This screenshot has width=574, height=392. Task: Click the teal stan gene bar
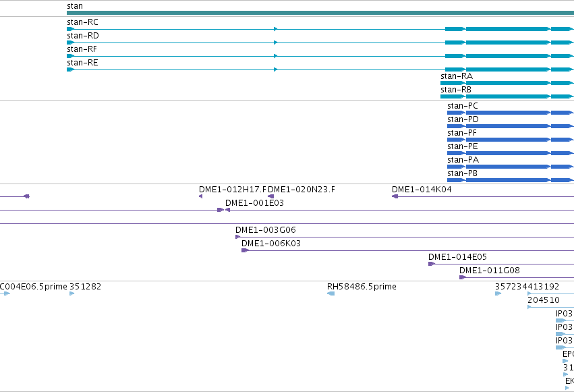320,13
